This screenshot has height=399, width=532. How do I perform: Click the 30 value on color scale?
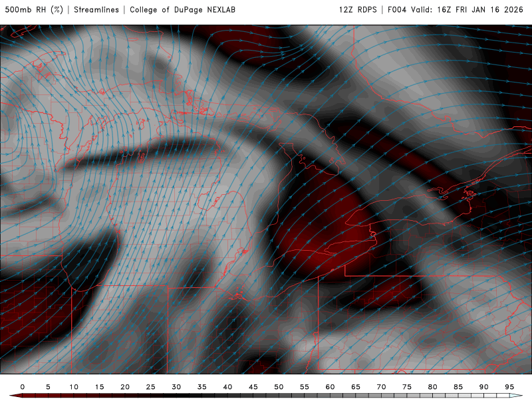(x=176, y=387)
